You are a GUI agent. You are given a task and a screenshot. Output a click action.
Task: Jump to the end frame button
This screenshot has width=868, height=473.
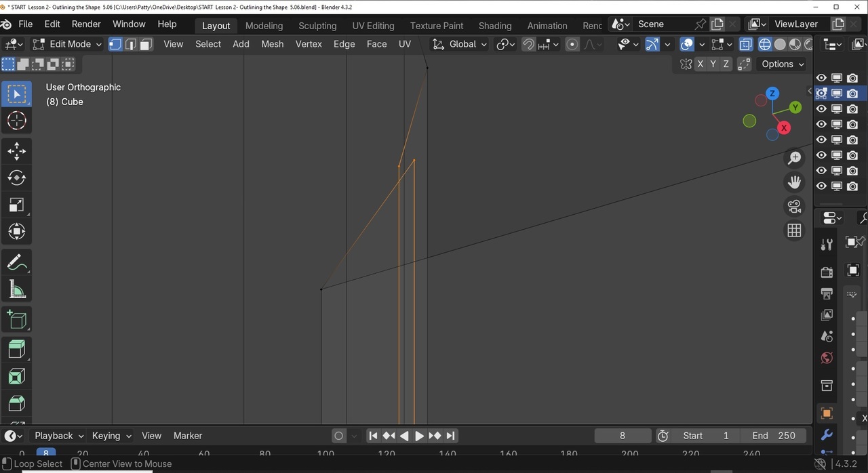pos(450,436)
